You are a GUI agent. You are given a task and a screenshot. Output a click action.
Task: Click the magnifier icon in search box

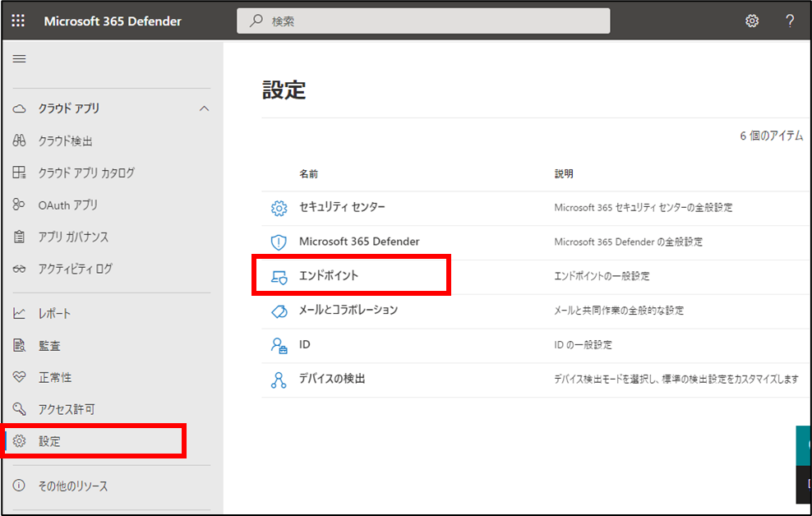pos(256,21)
